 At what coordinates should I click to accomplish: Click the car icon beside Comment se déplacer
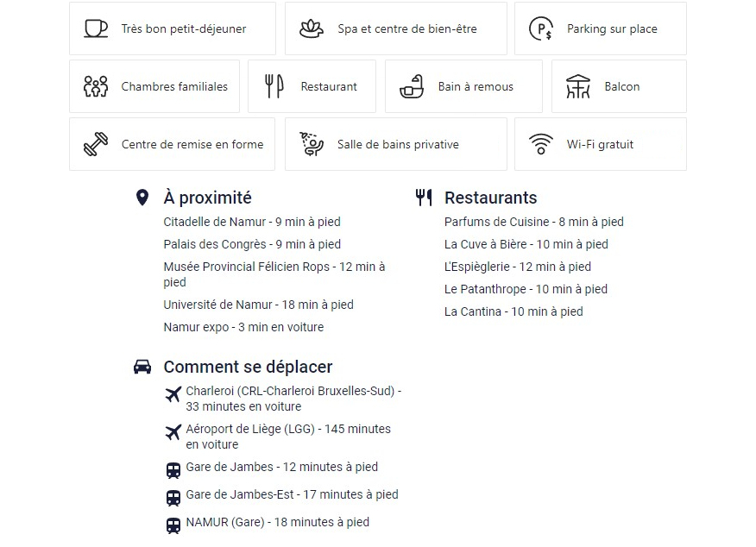pos(142,368)
